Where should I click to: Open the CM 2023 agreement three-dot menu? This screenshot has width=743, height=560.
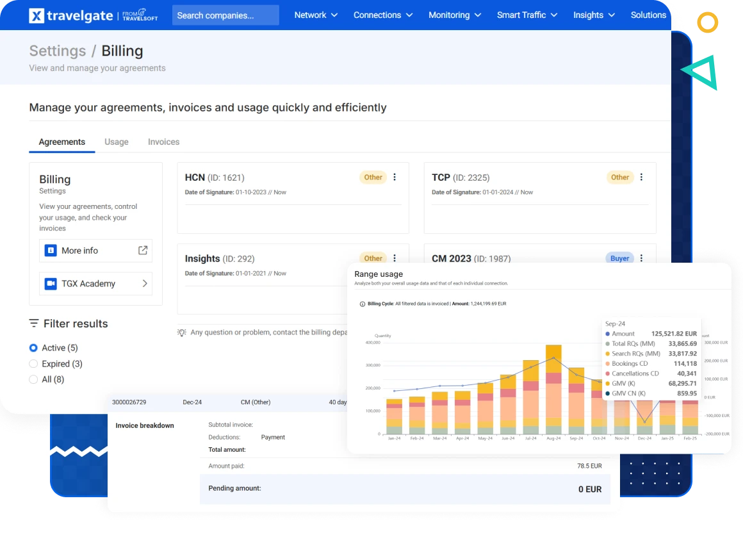point(642,258)
